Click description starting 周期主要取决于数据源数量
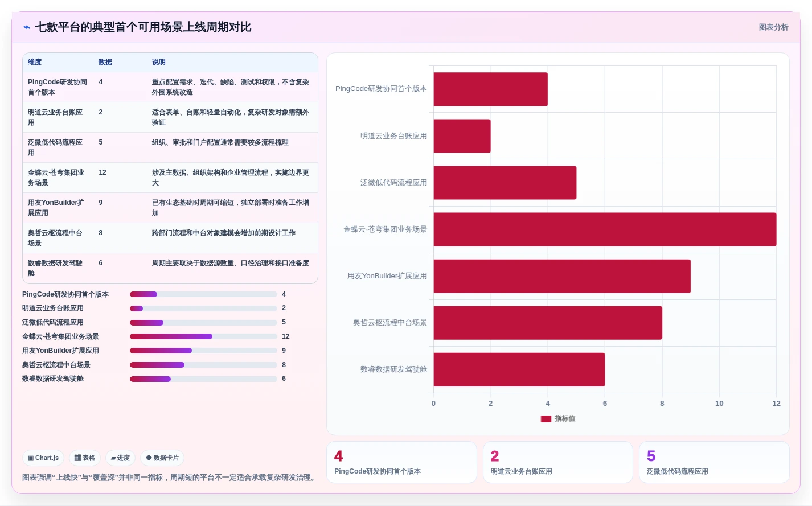Viewport: 812px width, 506px height. tap(230, 263)
